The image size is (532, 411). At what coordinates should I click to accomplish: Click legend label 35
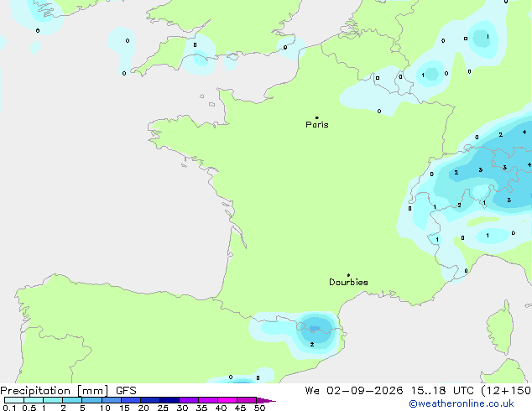201,408
